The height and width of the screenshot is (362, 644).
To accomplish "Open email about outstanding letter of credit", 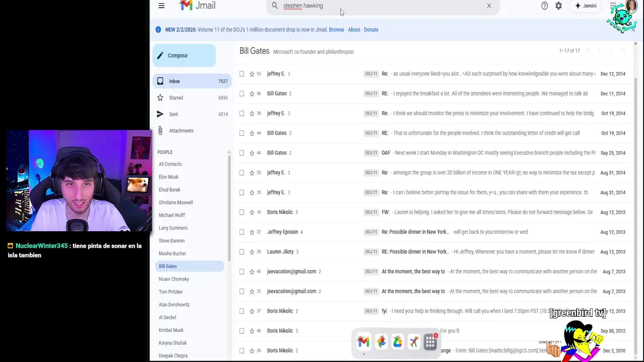I will (433, 133).
